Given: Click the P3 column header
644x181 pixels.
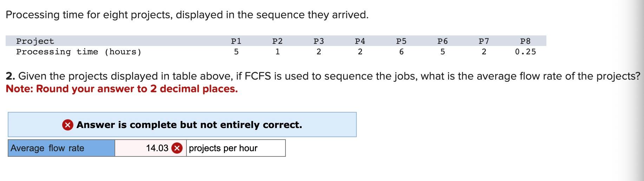Looking at the screenshot, I should click(319, 41).
